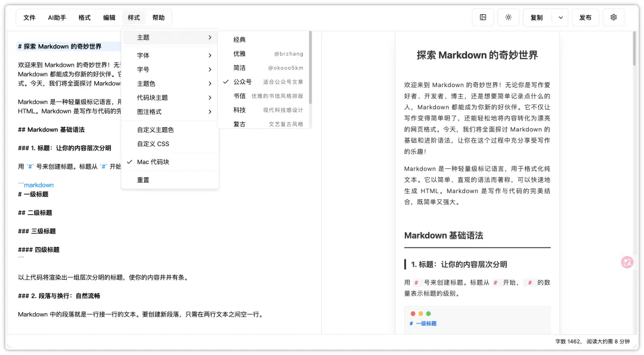Viewport: 644px width, 355px height.
Task: Click editor line '#### 四级标题'
Action: point(39,250)
